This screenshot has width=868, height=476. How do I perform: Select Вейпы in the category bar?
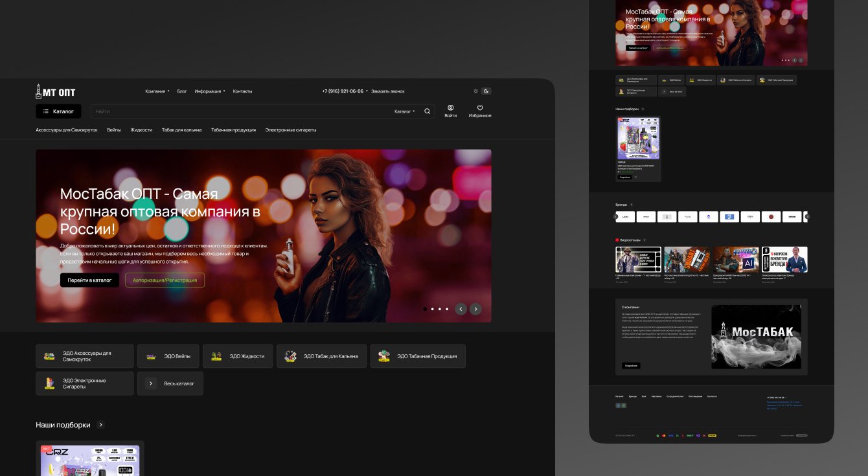(114, 130)
